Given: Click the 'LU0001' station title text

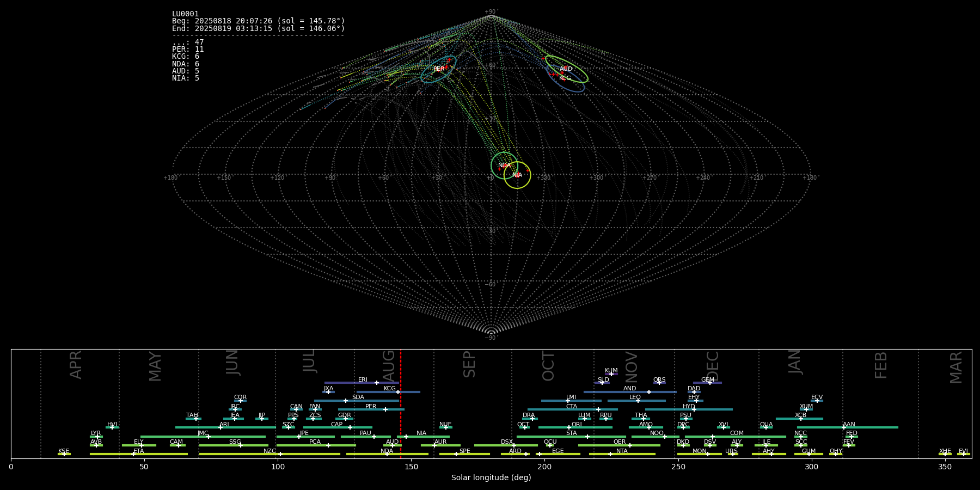Looking at the screenshot, I should pos(186,14).
